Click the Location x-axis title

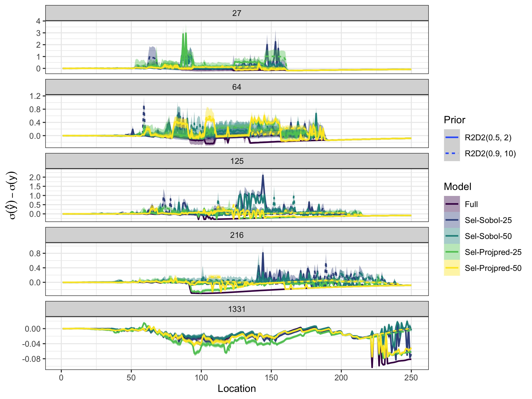(237, 389)
